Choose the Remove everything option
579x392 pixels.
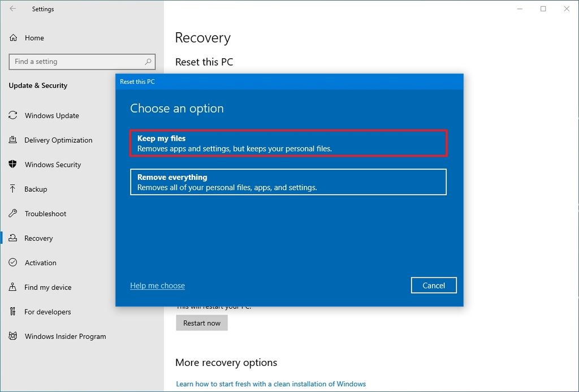pyautogui.click(x=288, y=182)
